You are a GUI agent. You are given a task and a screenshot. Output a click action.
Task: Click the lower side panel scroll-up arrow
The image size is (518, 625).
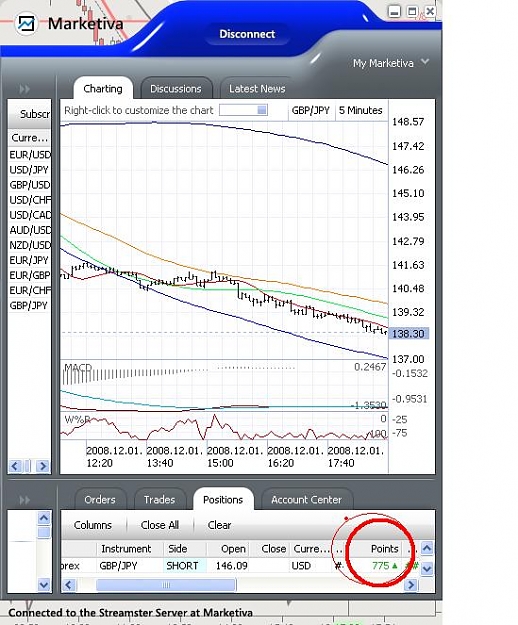44,518
